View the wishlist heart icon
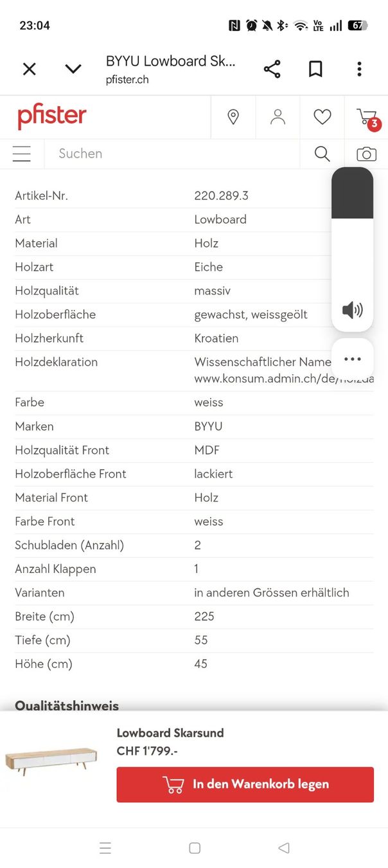The height and width of the screenshot is (868, 388). 322,117
